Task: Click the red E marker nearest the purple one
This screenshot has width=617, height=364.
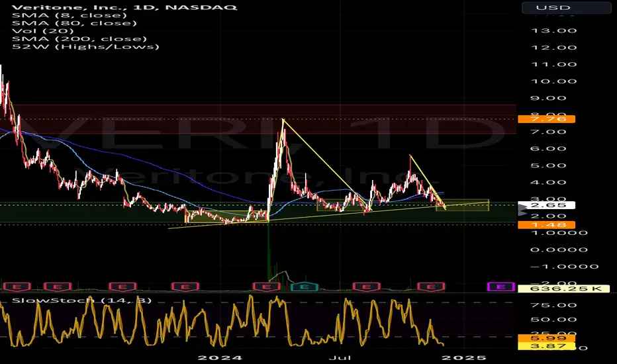Action: click(431, 287)
